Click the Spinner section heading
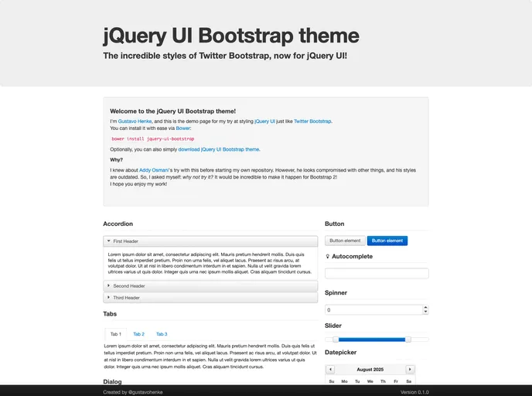The image size is (532, 396). coord(336,292)
